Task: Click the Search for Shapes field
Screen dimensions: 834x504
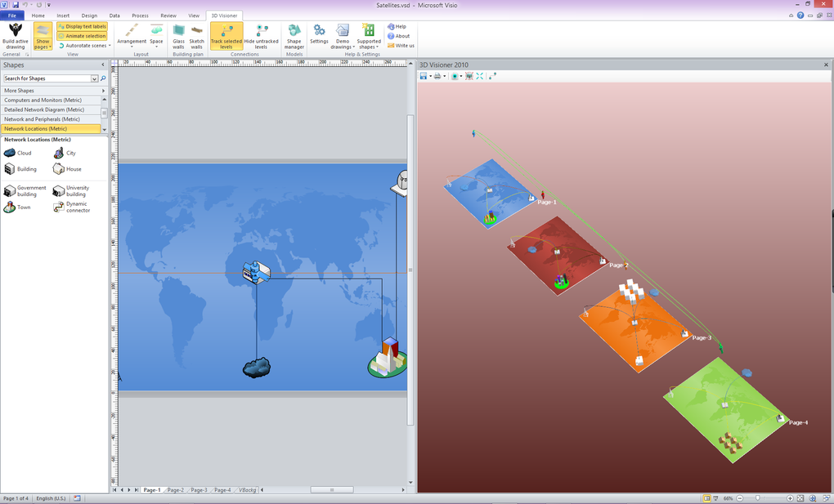Action: pos(48,78)
